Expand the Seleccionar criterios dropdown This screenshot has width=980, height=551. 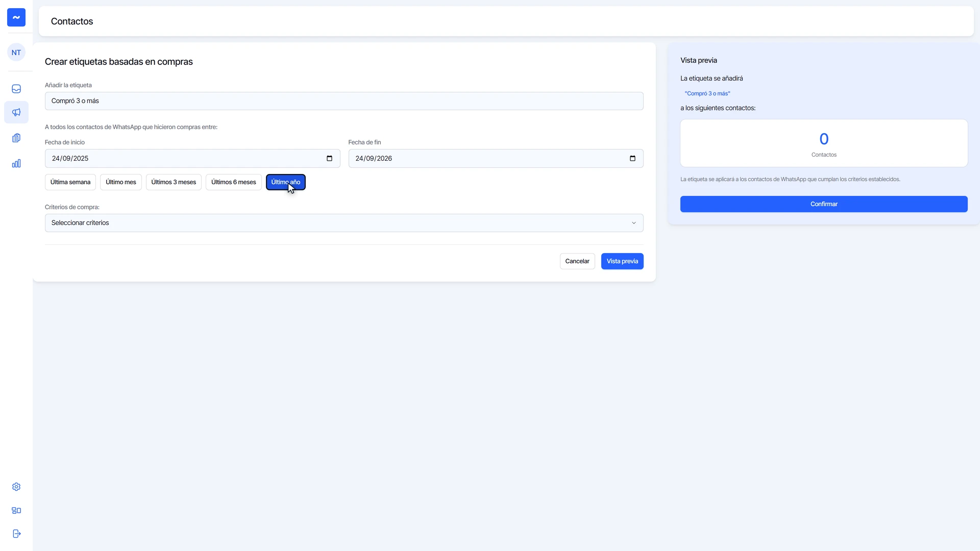point(344,223)
